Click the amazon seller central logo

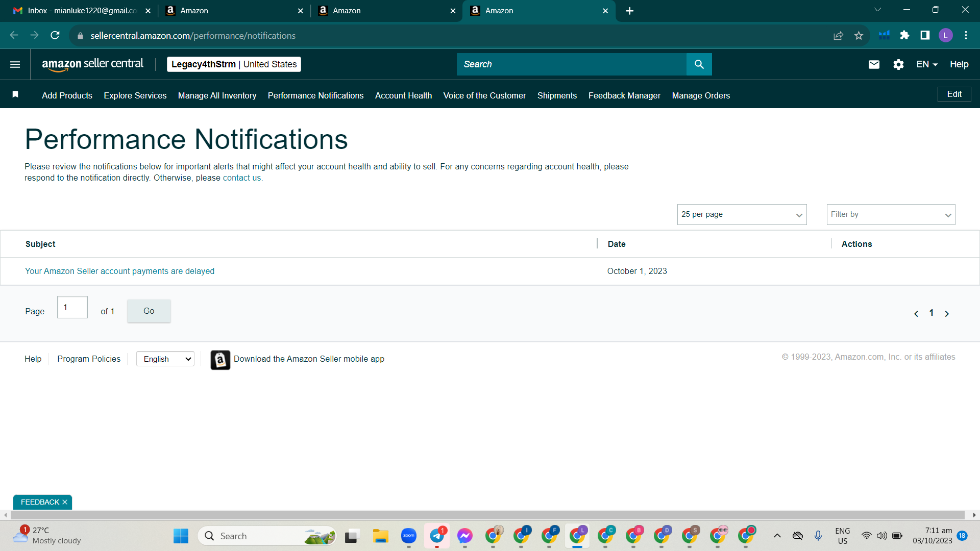point(92,64)
